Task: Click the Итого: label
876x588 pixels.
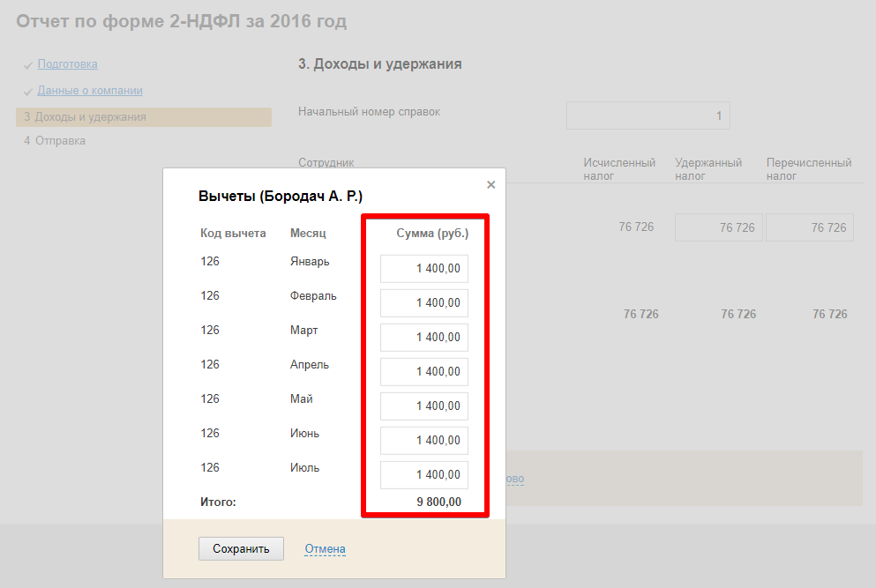Action: click(x=218, y=502)
